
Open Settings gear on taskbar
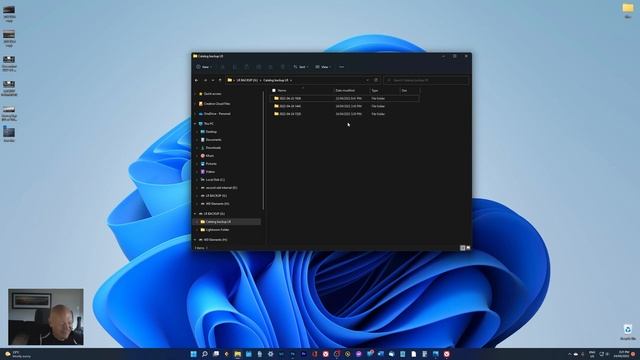point(270,354)
